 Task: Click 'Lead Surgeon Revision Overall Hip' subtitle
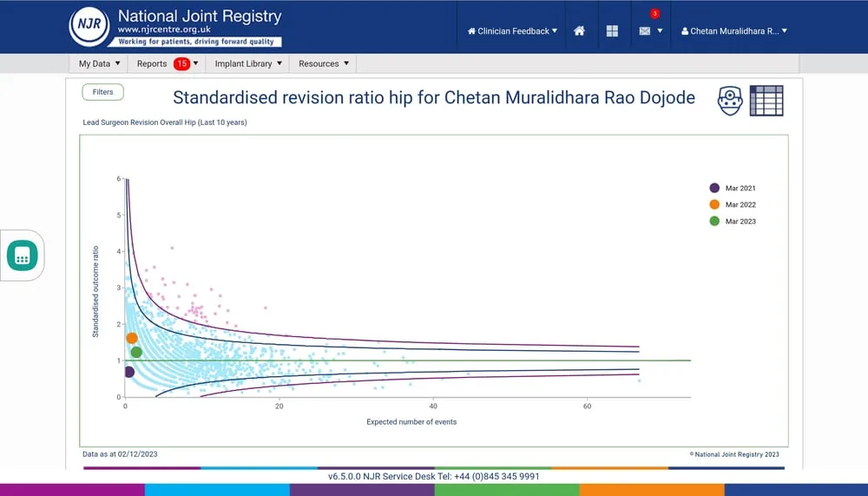(165, 122)
